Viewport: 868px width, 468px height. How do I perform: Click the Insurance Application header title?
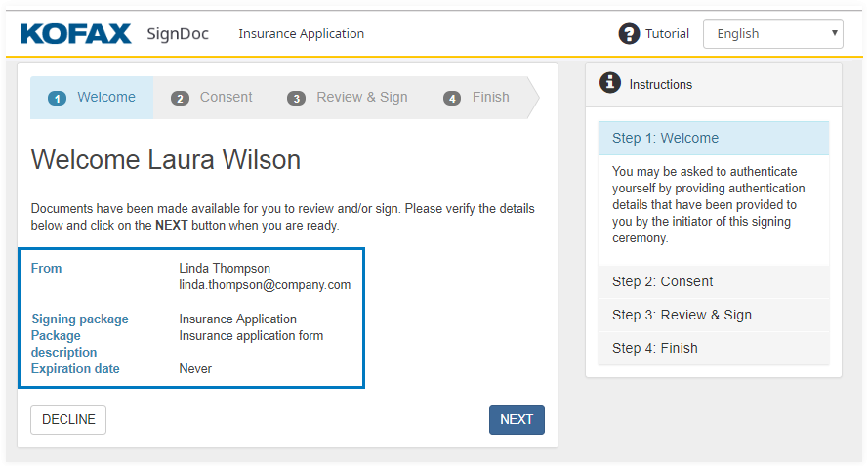point(301,33)
